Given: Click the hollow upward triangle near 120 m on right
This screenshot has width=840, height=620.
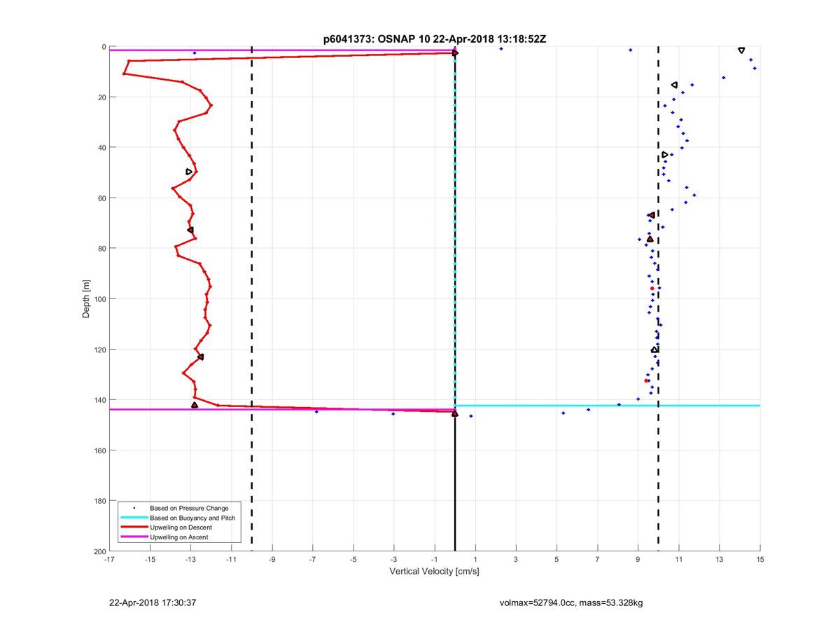Looking at the screenshot, I should pyautogui.click(x=654, y=350).
